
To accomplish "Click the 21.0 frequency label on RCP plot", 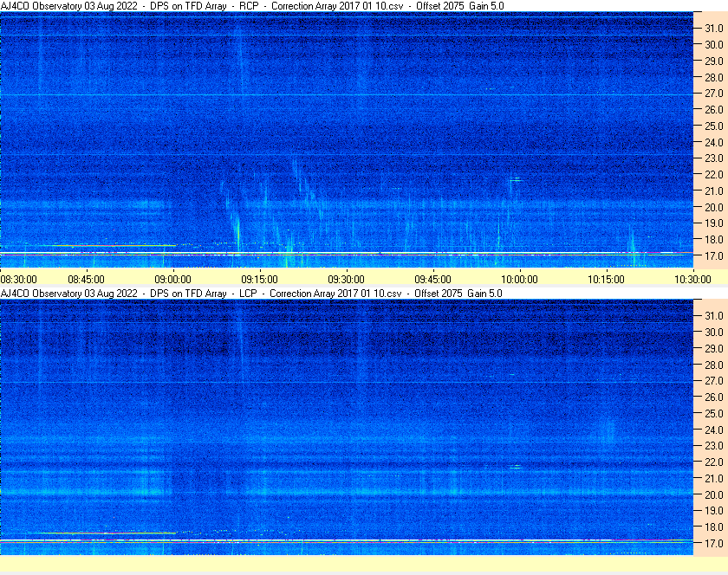I will click(714, 191).
